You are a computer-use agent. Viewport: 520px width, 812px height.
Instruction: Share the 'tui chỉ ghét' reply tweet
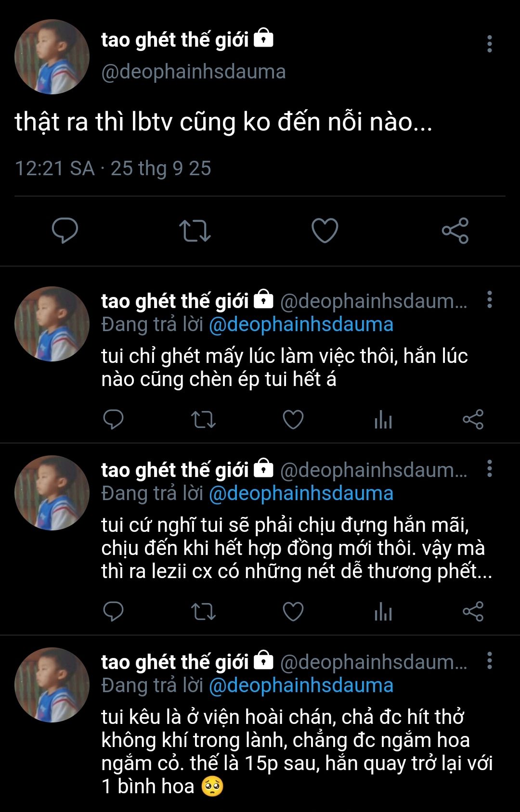pos(473,419)
